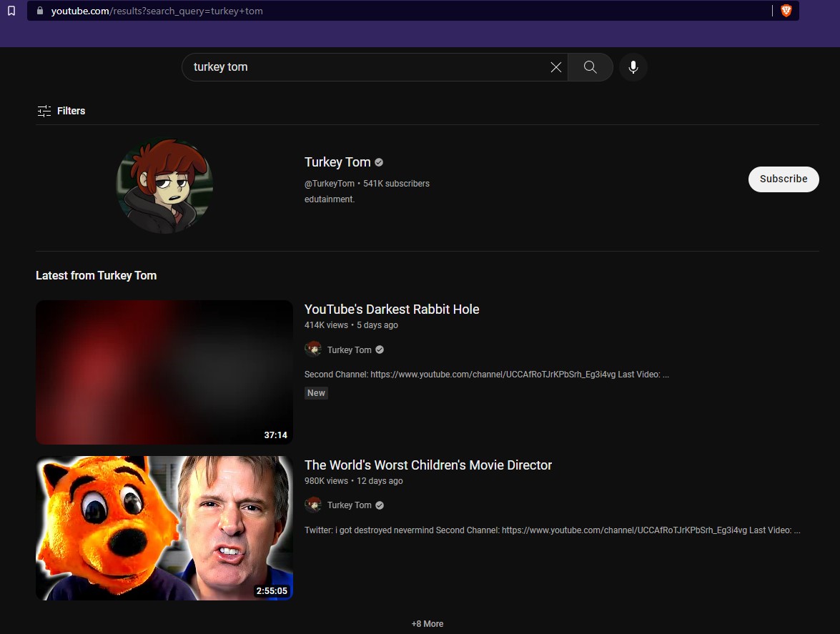Open the Filters options
The width and height of the screenshot is (840, 634).
tap(61, 111)
